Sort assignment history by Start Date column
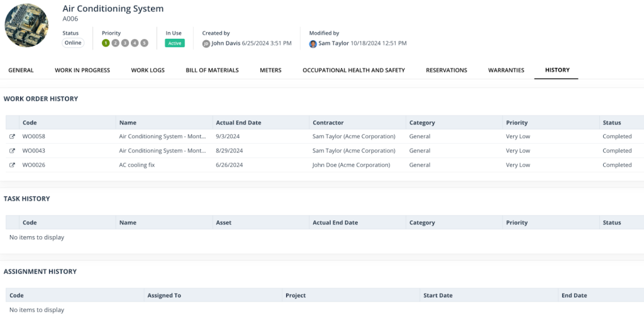The image size is (644, 321). click(438, 295)
